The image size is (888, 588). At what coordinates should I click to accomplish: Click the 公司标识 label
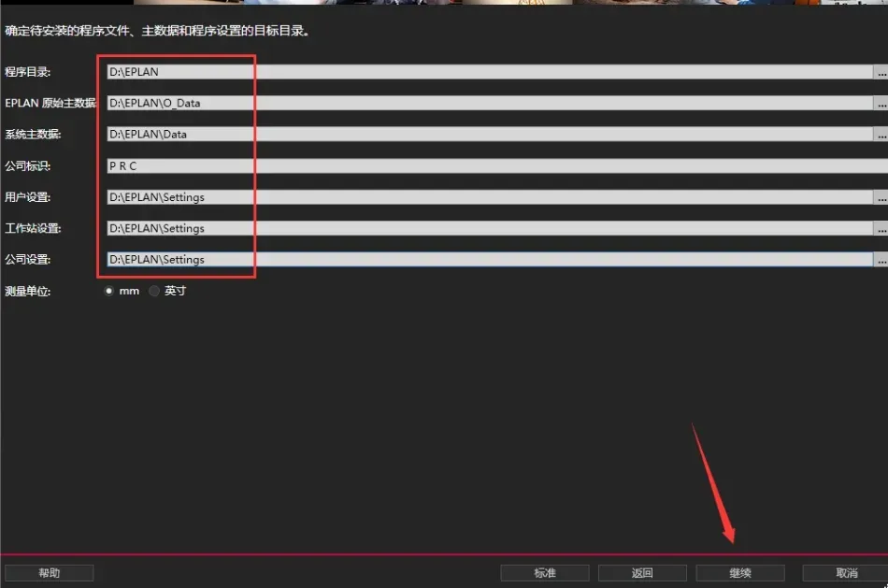[x=28, y=166]
